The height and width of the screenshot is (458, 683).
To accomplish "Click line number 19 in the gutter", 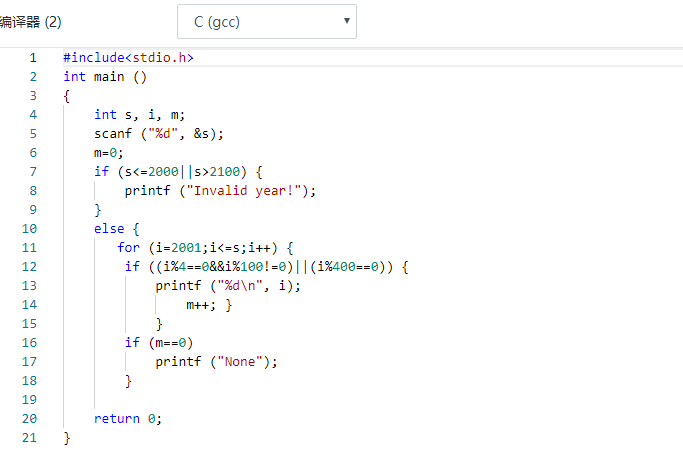I will coord(29,400).
